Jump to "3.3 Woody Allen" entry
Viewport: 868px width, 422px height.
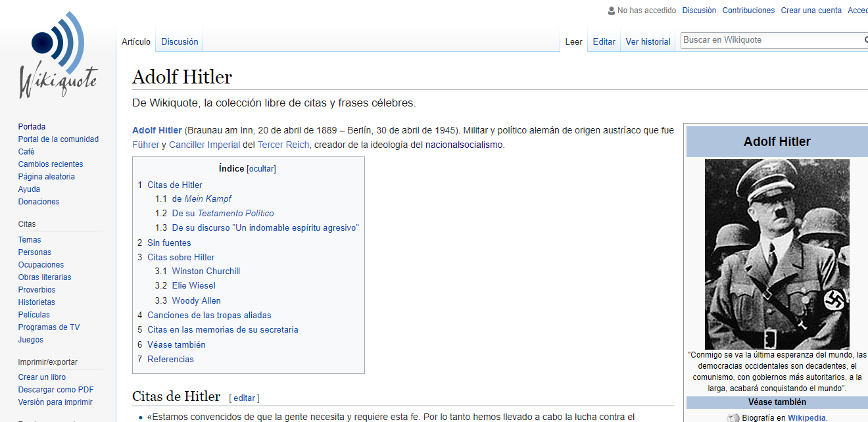click(x=188, y=301)
